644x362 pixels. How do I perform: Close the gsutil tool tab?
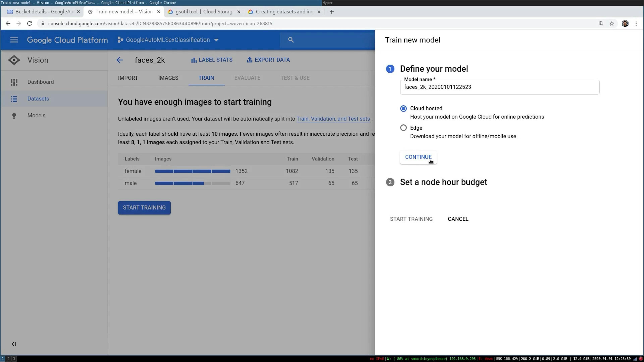[x=239, y=12]
